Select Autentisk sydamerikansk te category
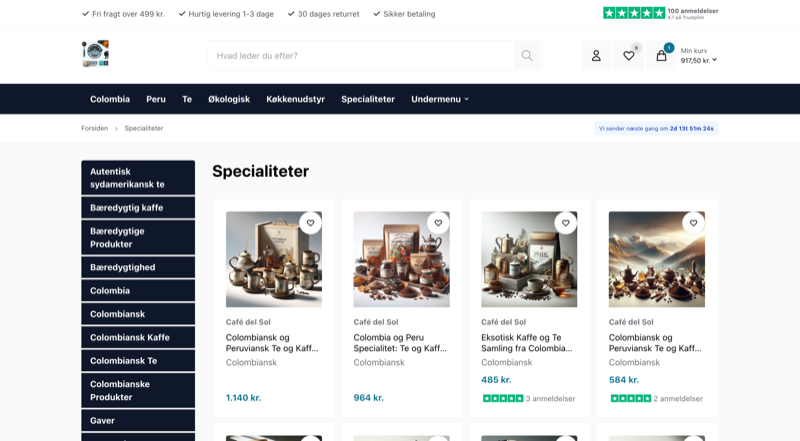800x441 pixels. (x=138, y=178)
